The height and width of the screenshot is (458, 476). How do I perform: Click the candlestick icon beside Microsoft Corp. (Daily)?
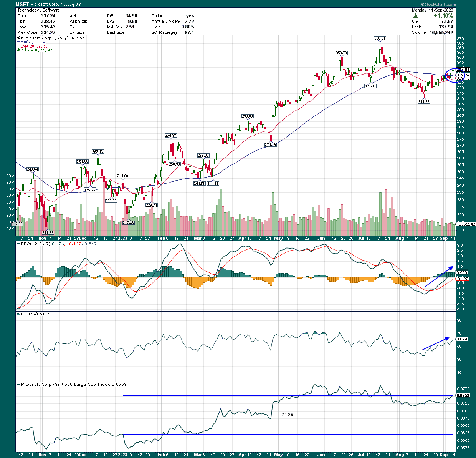[x=18, y=38]
